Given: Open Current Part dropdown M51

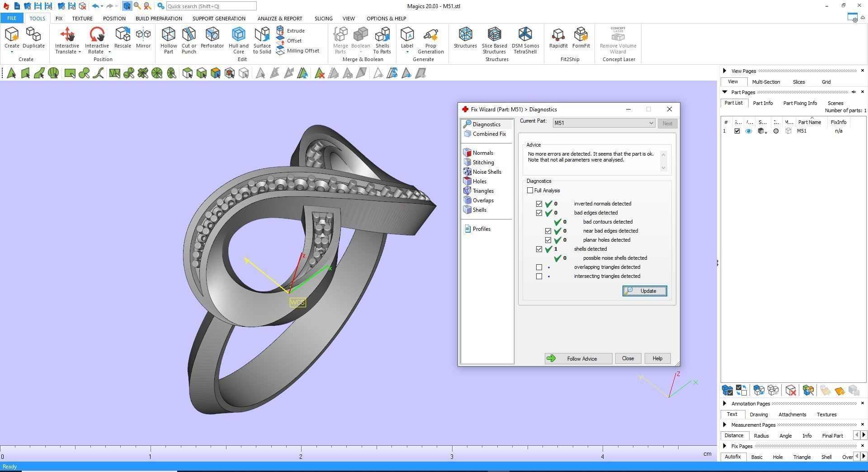Looking at the screenshot, I should tap(604, 123).
